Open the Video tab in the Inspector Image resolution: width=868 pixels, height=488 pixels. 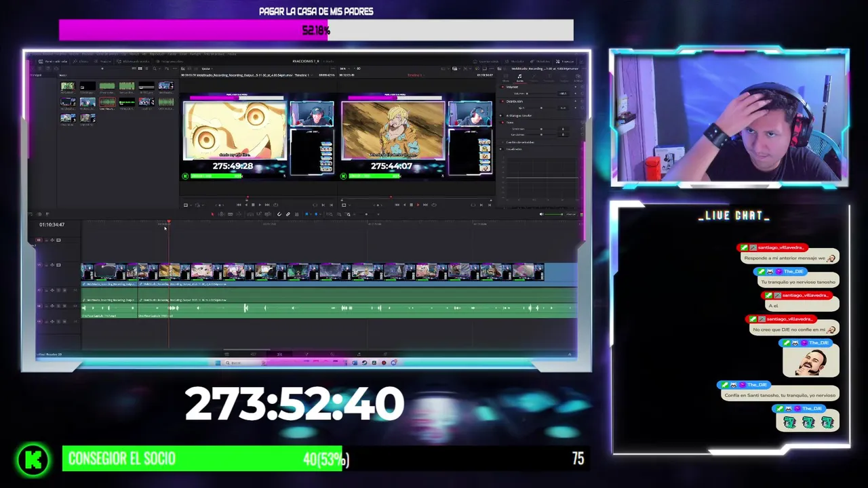[x=505, y=79]
